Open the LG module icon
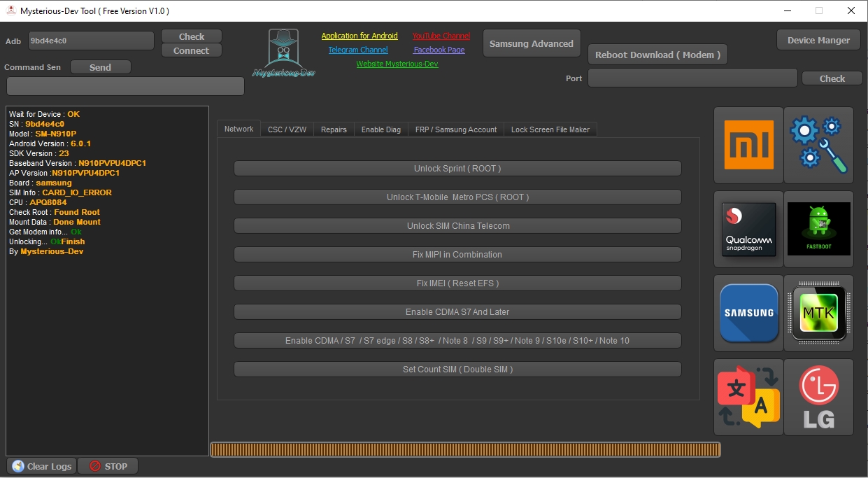 [818, 397]
